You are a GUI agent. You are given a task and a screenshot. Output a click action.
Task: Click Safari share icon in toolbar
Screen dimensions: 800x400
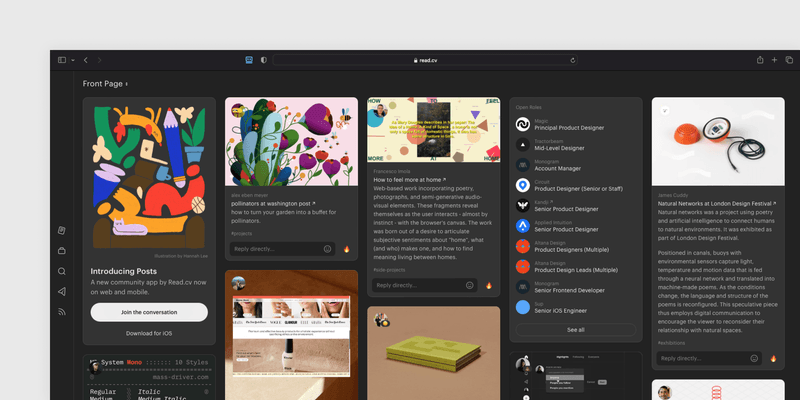coord(759,60)
